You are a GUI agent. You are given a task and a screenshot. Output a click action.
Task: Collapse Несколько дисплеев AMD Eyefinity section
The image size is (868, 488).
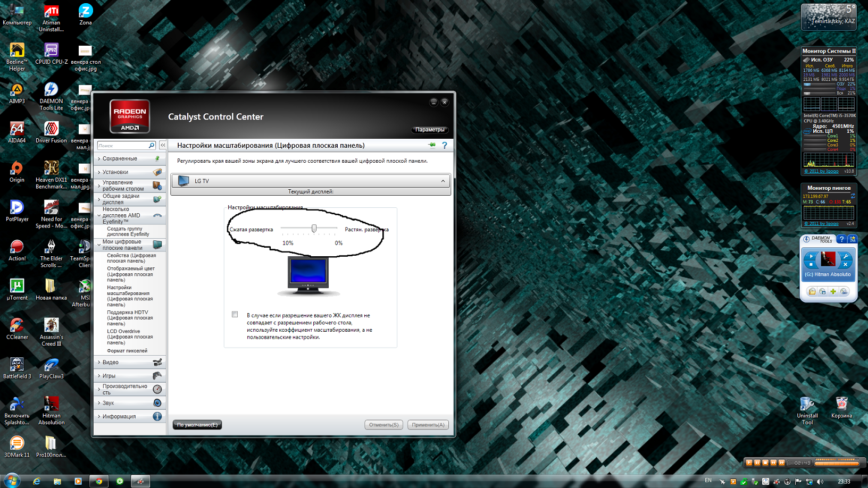tap(130, 215)
